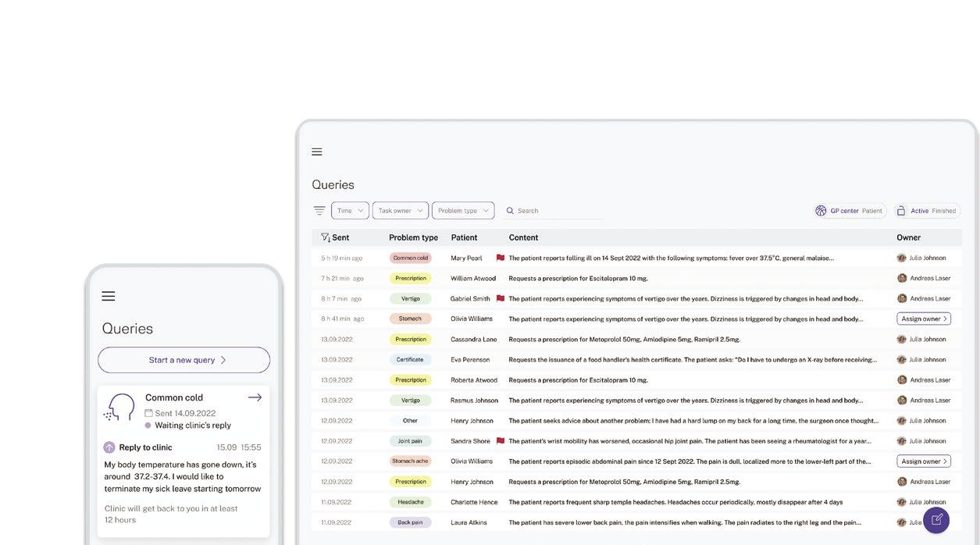Click the Joint pain tag for Sandra Shore
The width and height of the screenshot is (980, 545).
(x=410, y=441)
